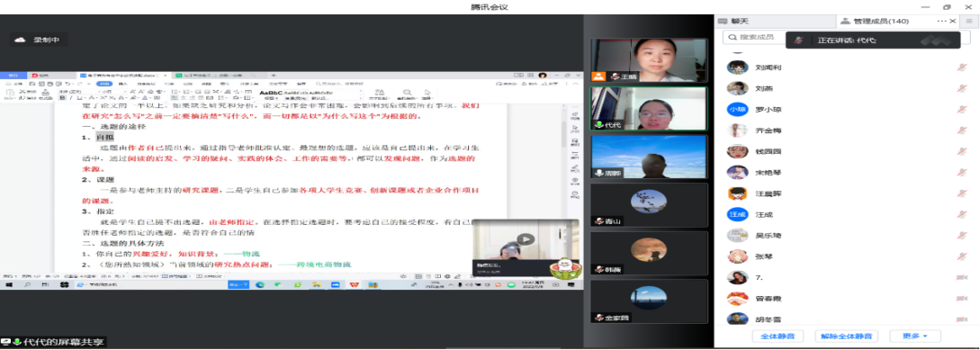980x350 pixels.
Task: Click the File Explorer icon on shared taskbar
Action: click(317, 284)
